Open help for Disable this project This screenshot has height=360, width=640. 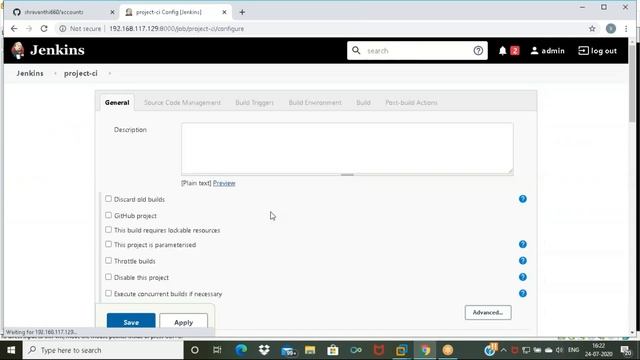(x=522, y=277)
